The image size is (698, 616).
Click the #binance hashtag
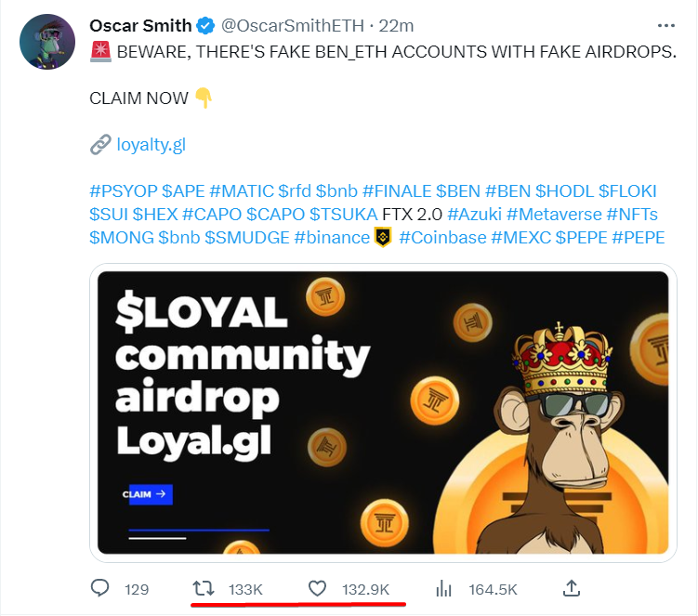[x=332, y=238]
